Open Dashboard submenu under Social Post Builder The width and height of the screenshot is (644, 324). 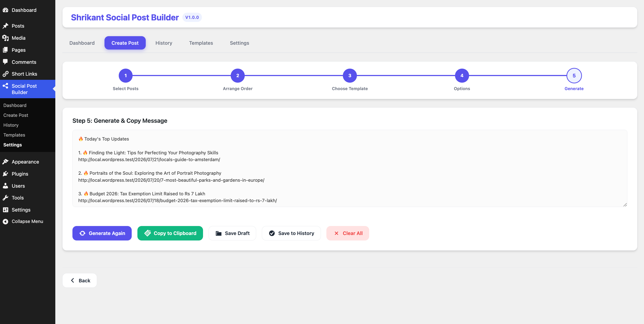click(x=15, y=105)
